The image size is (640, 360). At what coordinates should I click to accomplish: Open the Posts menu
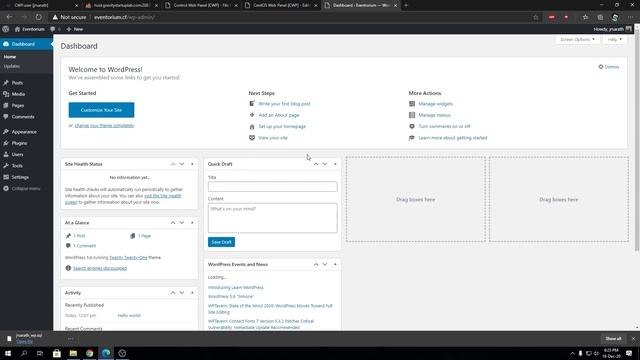pyautogui.click(x=17, y=82)
